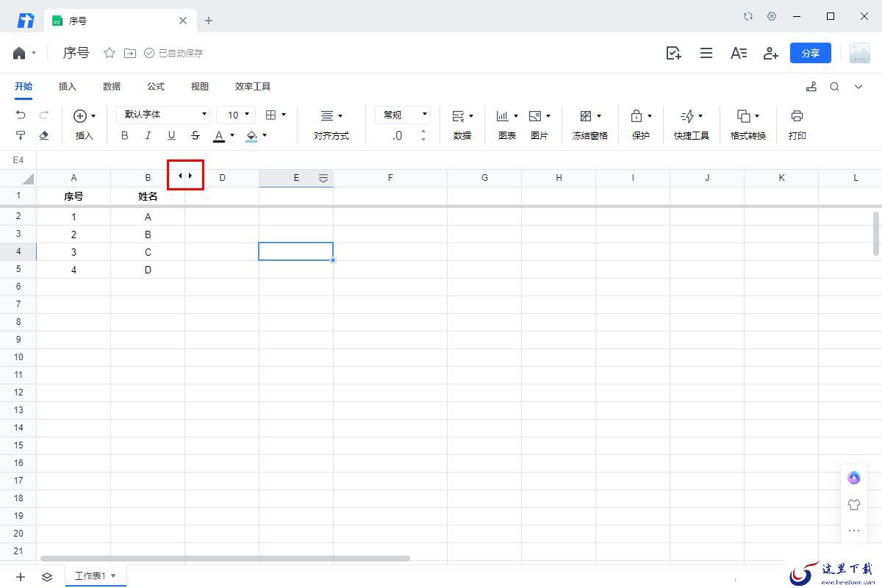Click the blue 分享 button
Viewport: 882px width, 588px height.
(811, 53)
